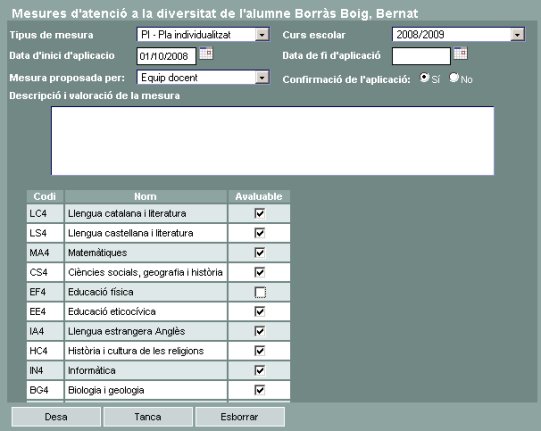Expand the Mesura proposada per dropdown

(262, 78)
